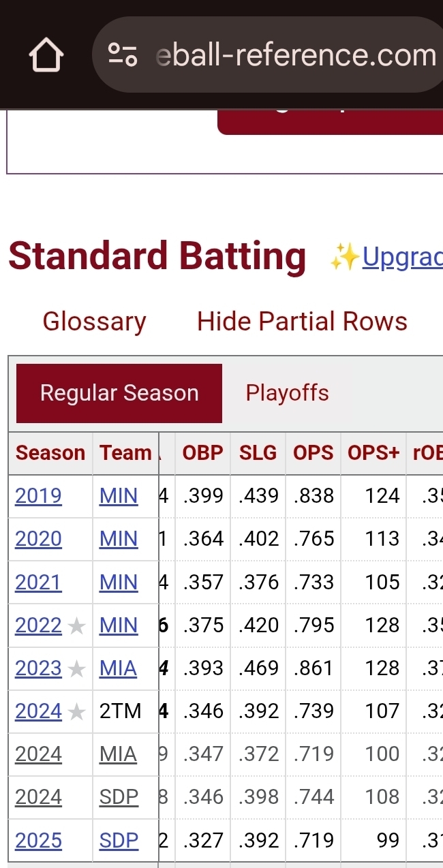Click the star icon next to 2022
This screenshot has width=443, height=868.
[x=77, y=626]
